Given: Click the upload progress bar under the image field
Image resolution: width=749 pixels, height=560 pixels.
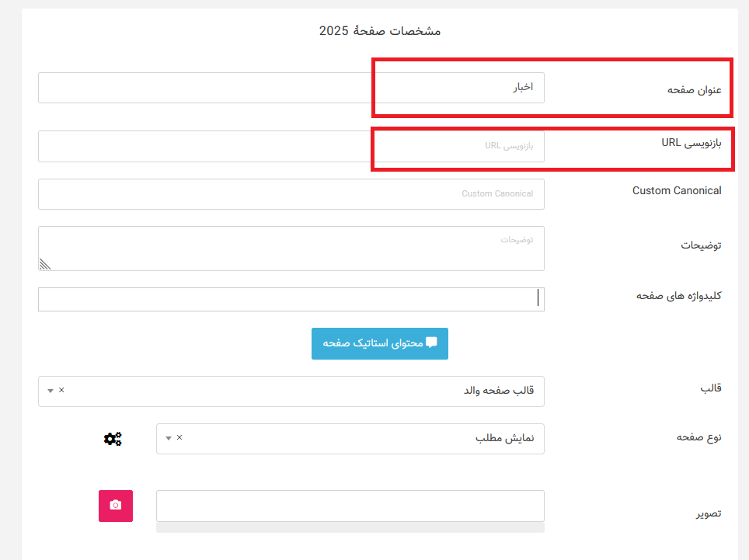Looking at the screenshot, I should point(350,524).
